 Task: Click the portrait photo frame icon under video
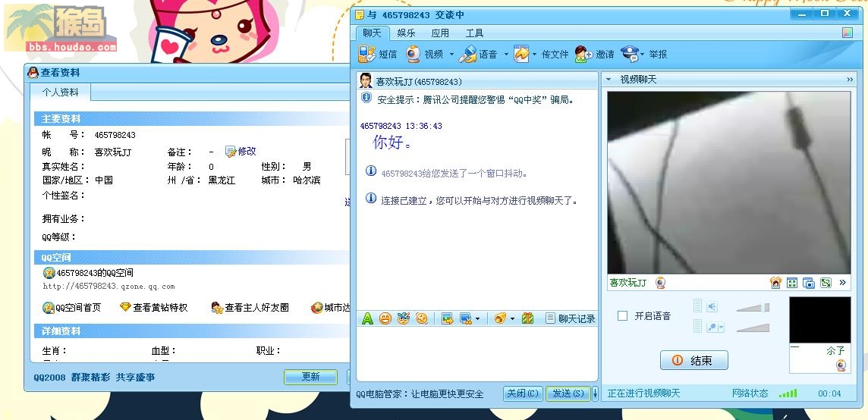pos(775,283)
